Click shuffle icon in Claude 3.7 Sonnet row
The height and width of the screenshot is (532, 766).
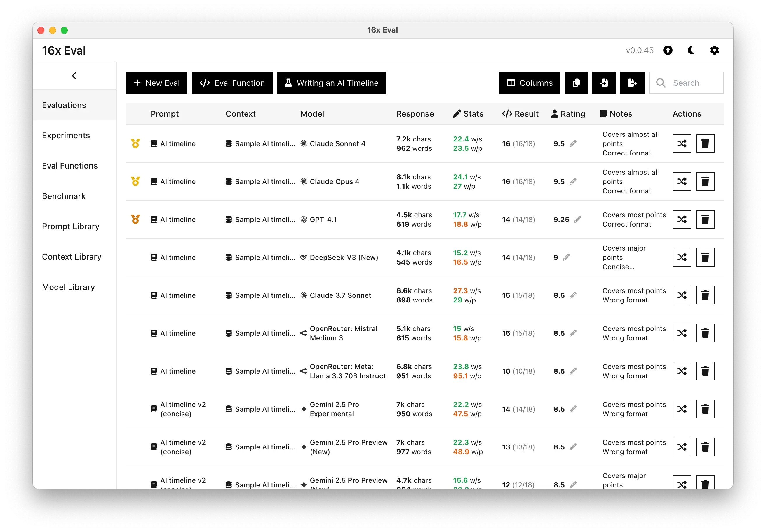coord(682,295)
